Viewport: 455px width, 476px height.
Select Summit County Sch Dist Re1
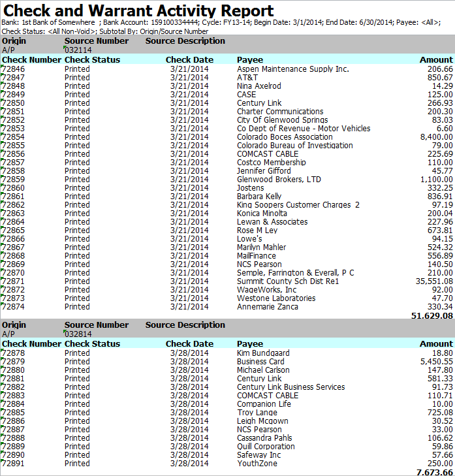point(288,281)
